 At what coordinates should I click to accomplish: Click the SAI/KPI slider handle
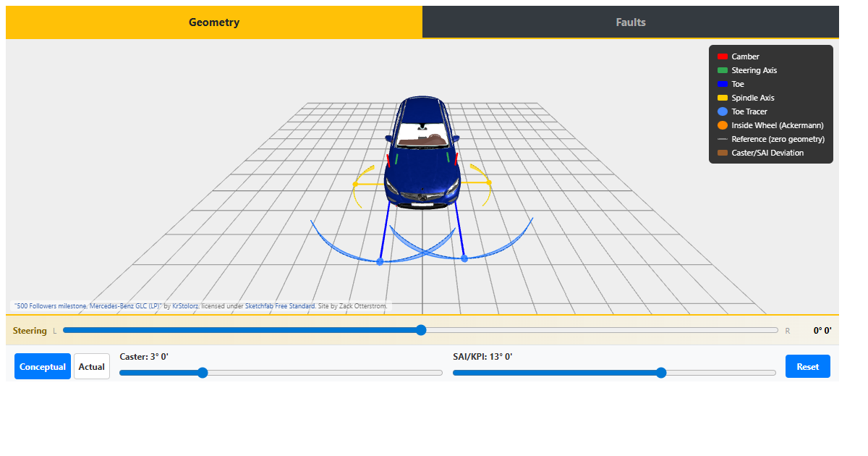[x=660, y=373]
